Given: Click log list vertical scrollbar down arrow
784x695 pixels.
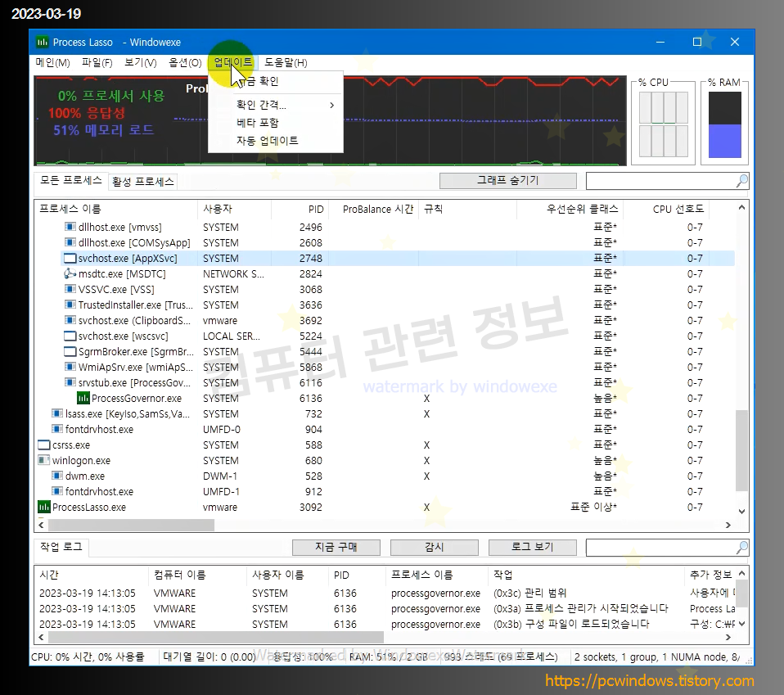Looking at the screenshot, I should coord(742,624).
